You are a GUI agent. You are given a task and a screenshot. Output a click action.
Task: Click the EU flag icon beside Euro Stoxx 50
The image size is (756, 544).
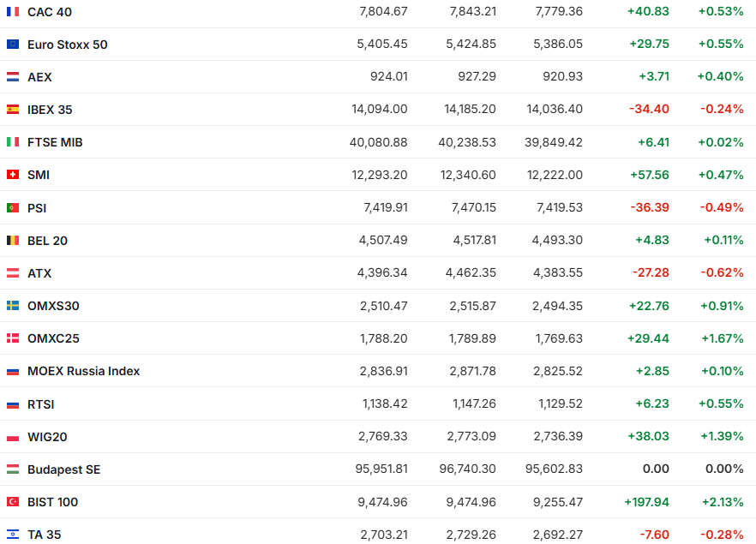[x=13, y=45]
